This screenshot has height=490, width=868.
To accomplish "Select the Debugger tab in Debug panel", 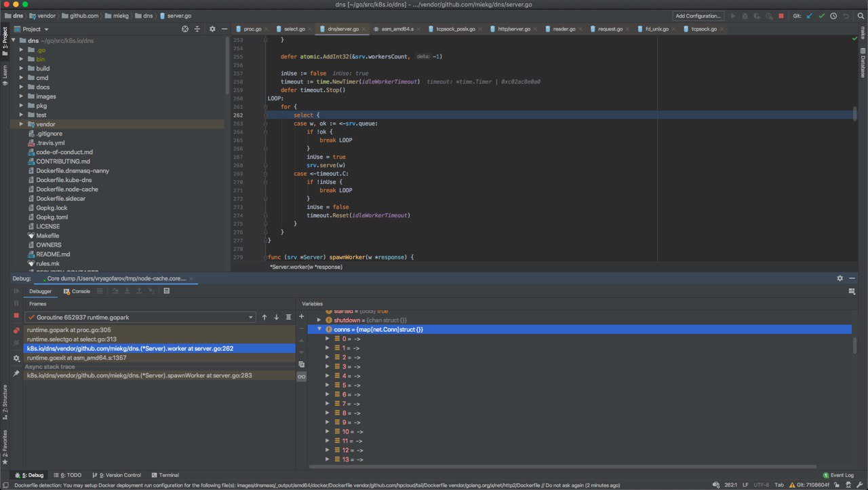I will click(x=40, y=291).
